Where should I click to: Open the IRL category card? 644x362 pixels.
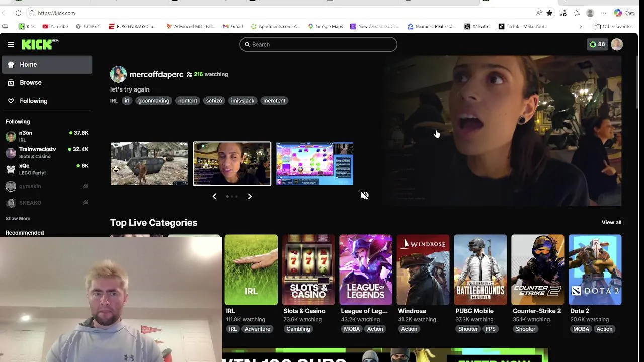[251, 270]
